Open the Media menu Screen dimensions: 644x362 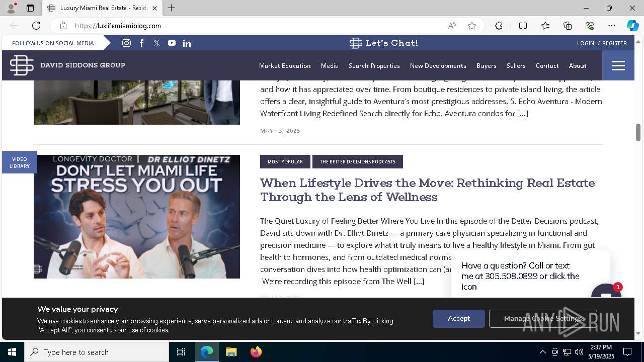coord(330,66)
